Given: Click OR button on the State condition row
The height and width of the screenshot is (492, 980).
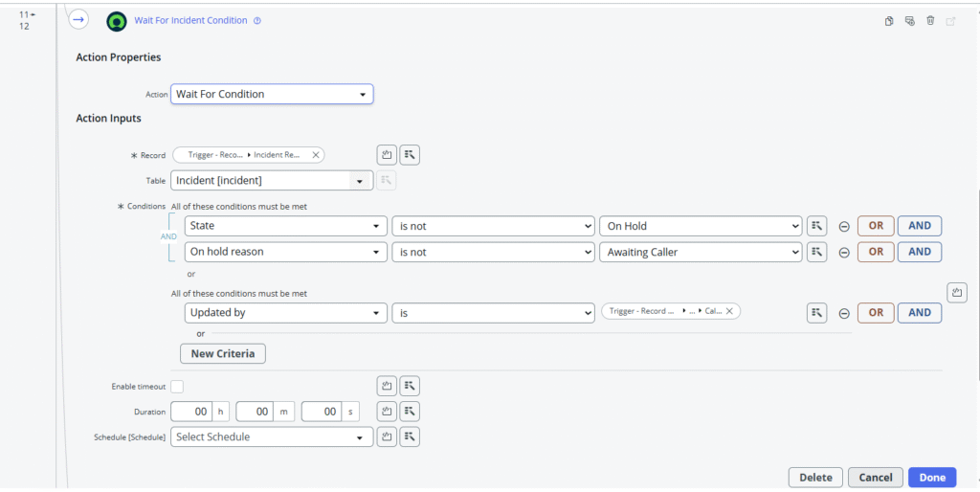Looking at the screenshot, I should pos(876,227).
